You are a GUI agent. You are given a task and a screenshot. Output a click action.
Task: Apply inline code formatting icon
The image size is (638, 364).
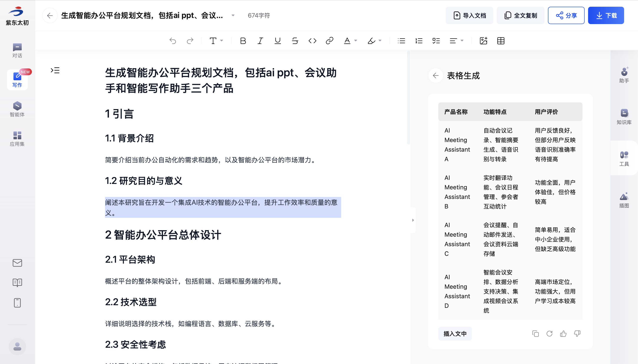tap(312, 41)
